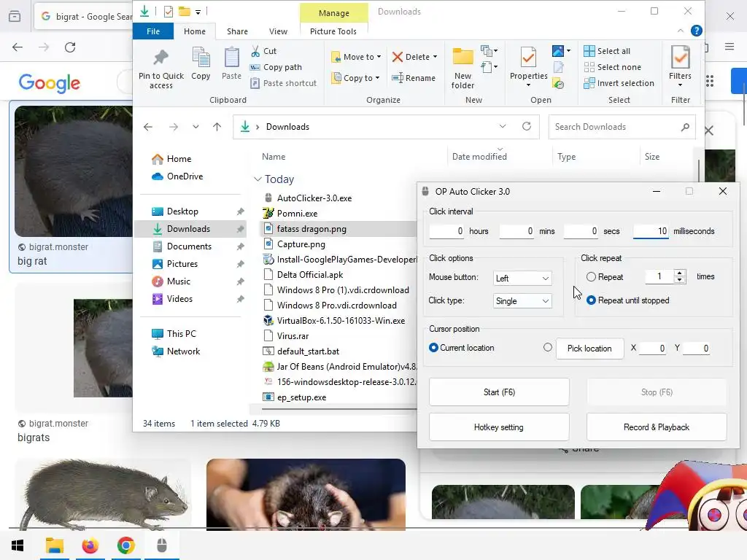The image size is (747, 560).
Task: Click the Start (F6) button
Action: pos(499,392)
